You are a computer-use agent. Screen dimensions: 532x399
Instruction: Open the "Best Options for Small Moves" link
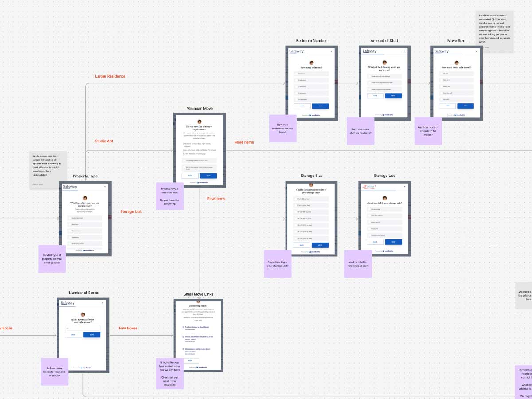(x=197, y=327)
